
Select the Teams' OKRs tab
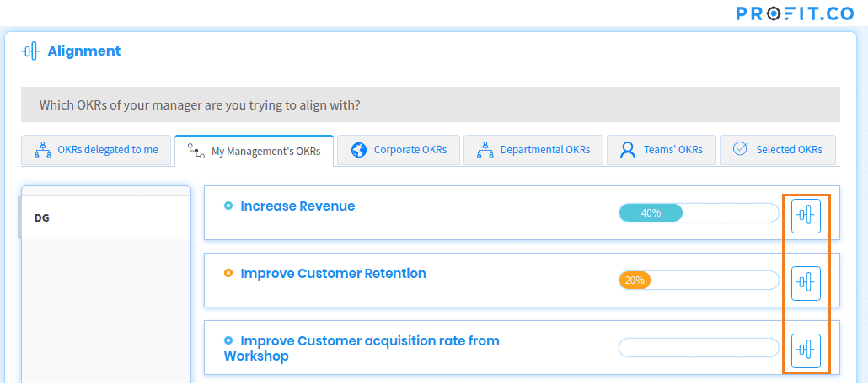[x=662, y=150]
